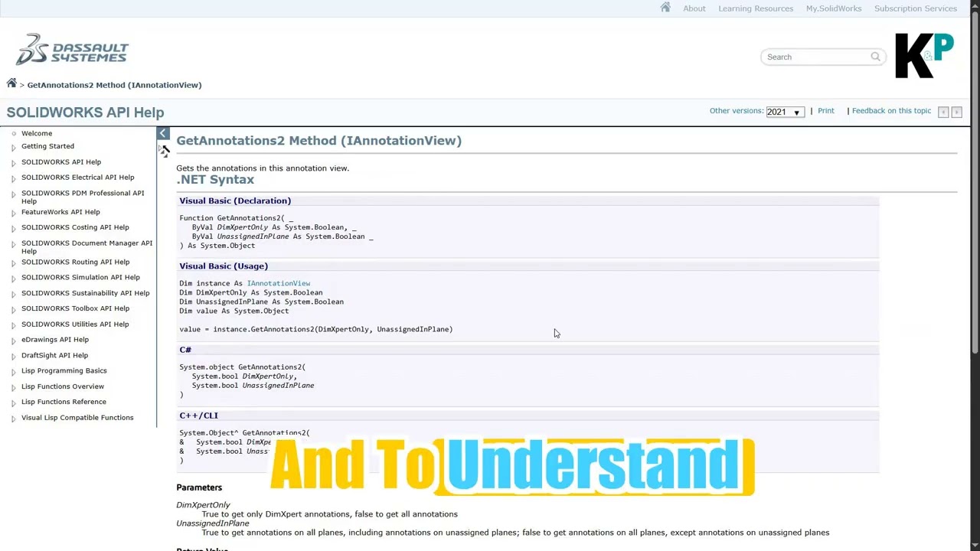The image size is (980, 551).
Task: Expand SOLIDWORKS PDM Professional API Help node
Action: pos(13,194)
